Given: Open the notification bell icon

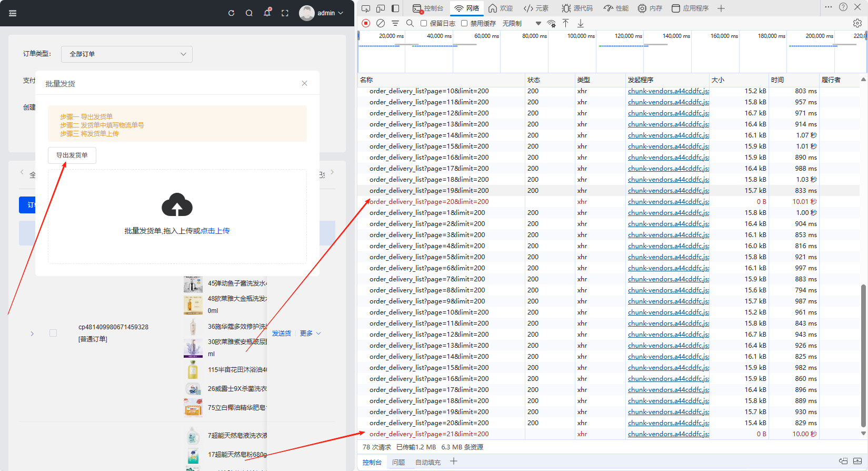Looking at the screenshot, I should [x=267, y=13].
